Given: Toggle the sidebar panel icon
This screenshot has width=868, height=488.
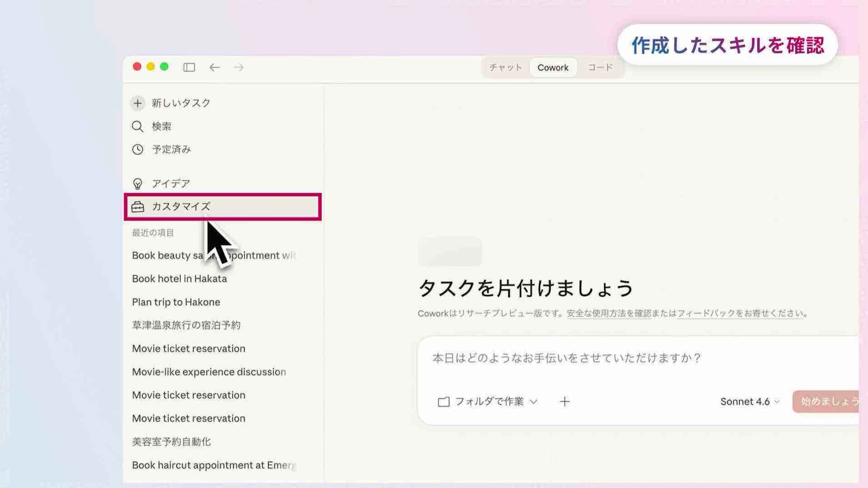Looking at the screenshot, I should tap(189, 67).
